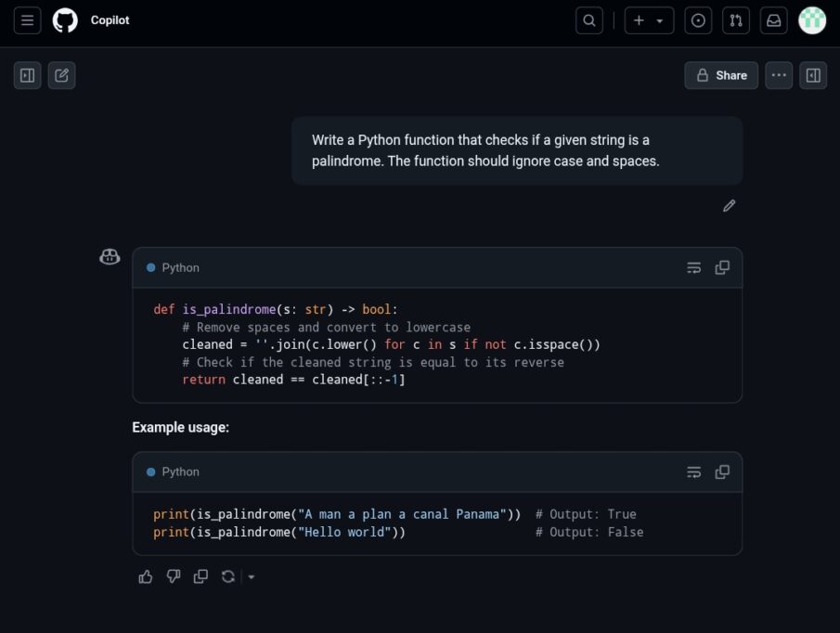Open the hamburger navigation menu
Viewport: 840px width, 633px height.
[x=27, y=19]
